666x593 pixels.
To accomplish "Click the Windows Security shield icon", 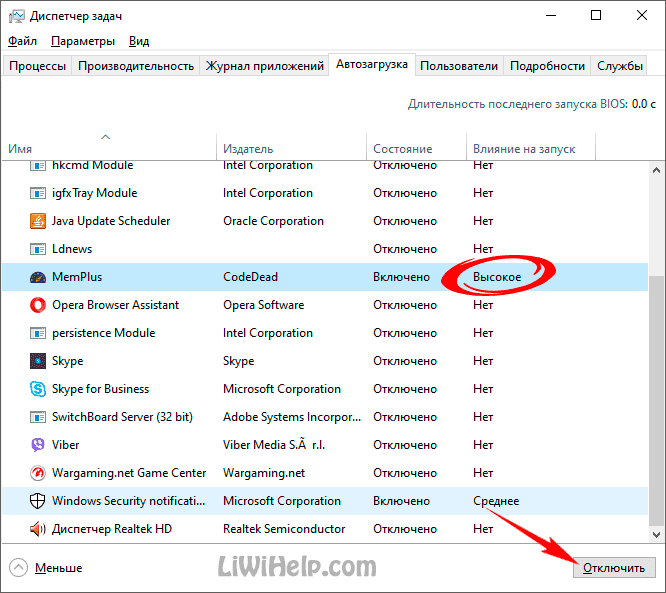I will pos(38,501).
